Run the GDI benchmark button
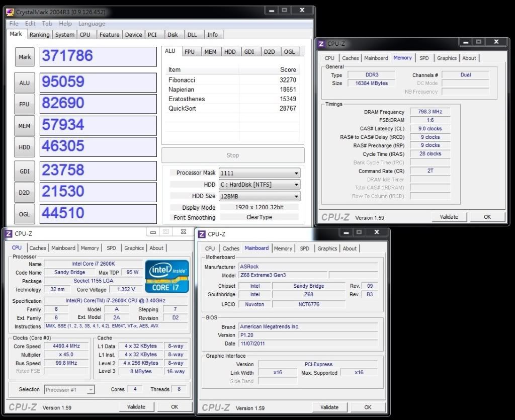 (25, 172)
